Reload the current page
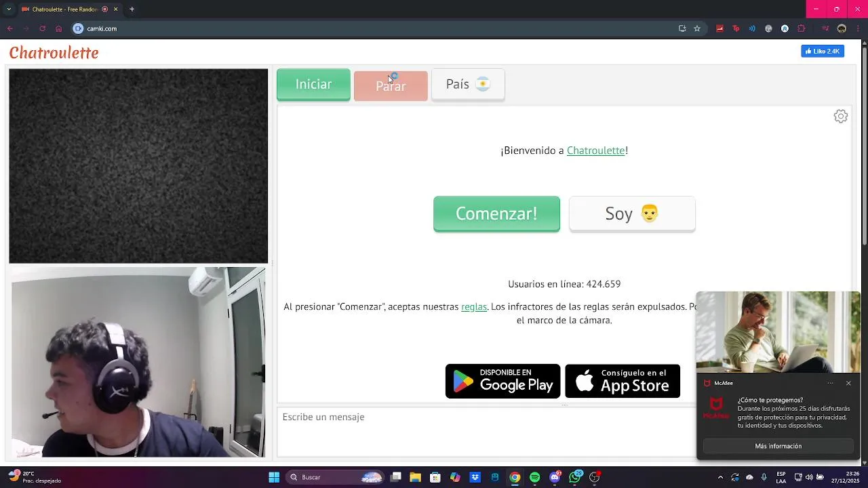This screenshot has height=488, width=868. click(42, 28)
